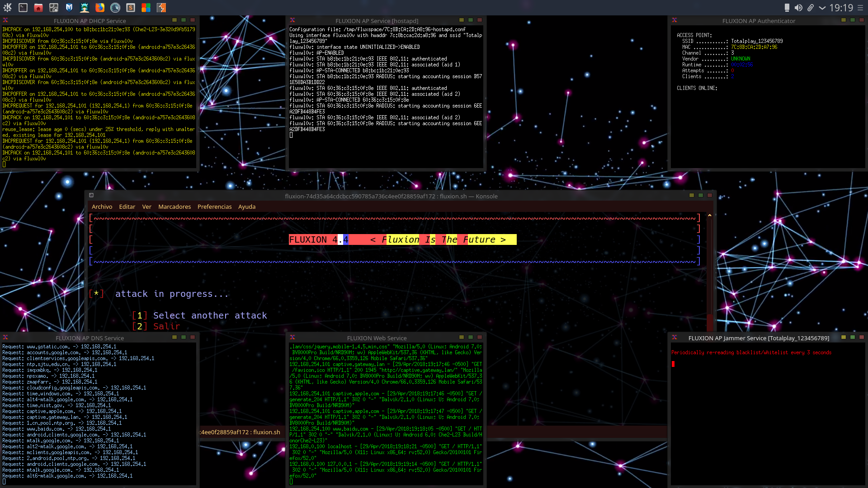Click the FLUXION AP DNS Service title bar
The image size is (868, 488).
90,338
